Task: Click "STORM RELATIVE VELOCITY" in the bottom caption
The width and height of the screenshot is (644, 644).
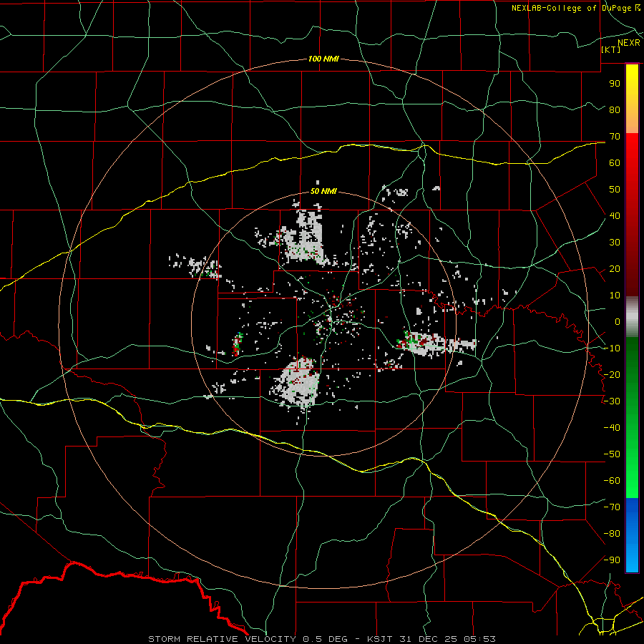Action: (222, 639)
